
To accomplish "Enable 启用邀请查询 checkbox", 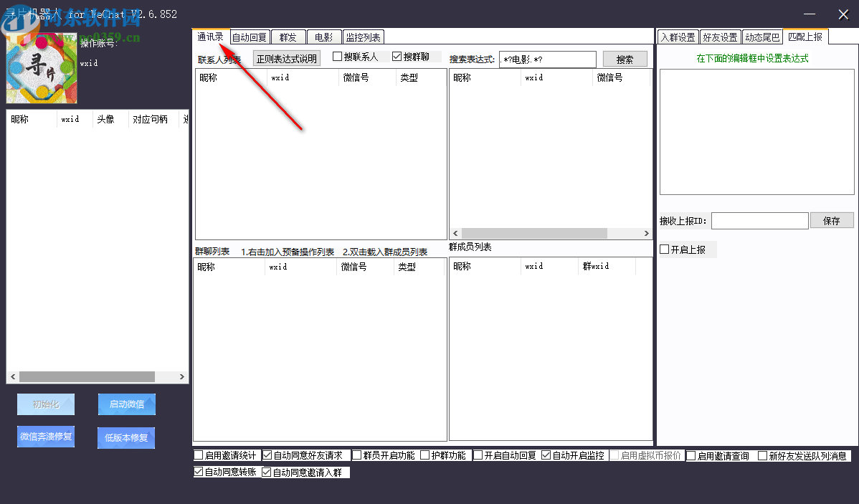I will [x=691, y=456].
